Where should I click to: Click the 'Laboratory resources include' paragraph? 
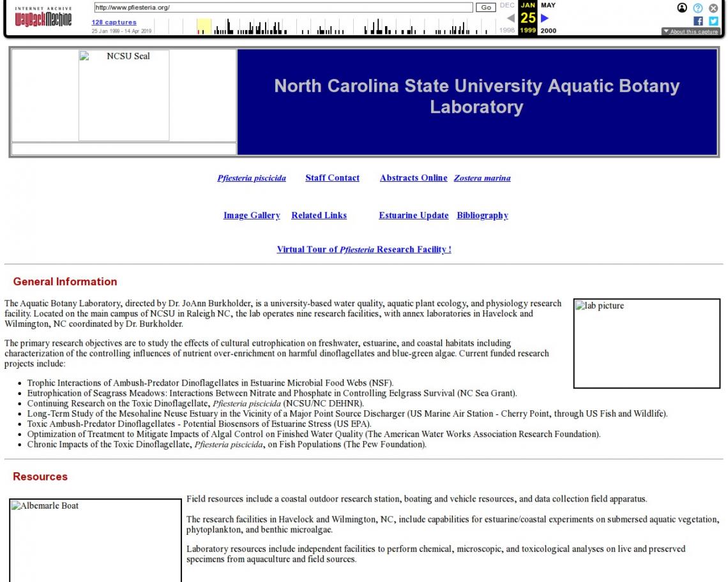point(436,554)
